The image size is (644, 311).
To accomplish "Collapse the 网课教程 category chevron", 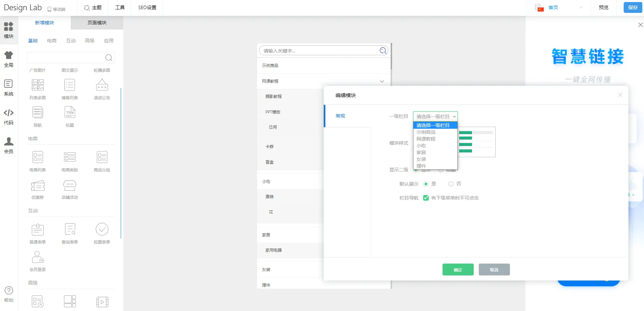I will (382, 81).
